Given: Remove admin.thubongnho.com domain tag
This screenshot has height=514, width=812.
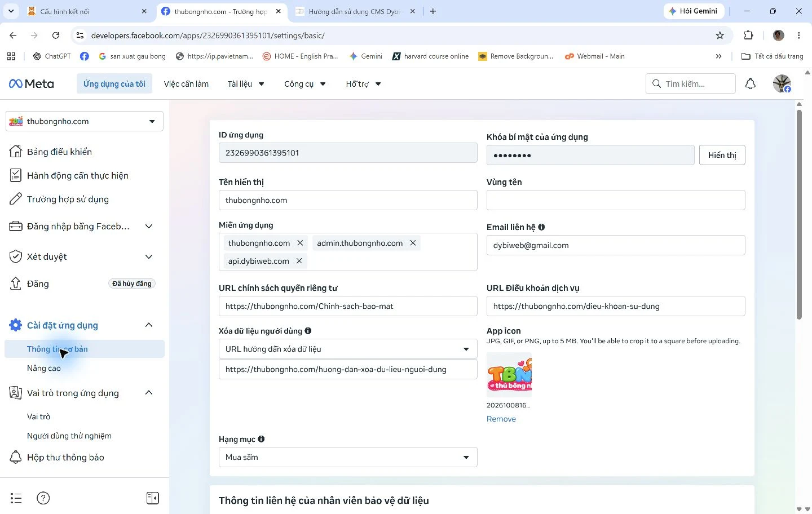Looking at the screenshot, I should [x=413, y=243].
